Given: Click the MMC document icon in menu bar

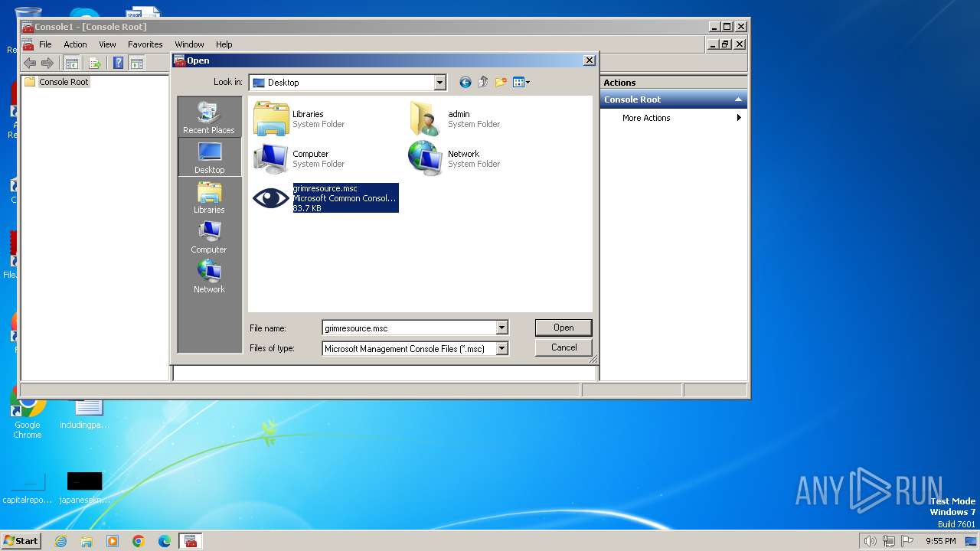Looking at the screenshot, I should tap(28, 44).
